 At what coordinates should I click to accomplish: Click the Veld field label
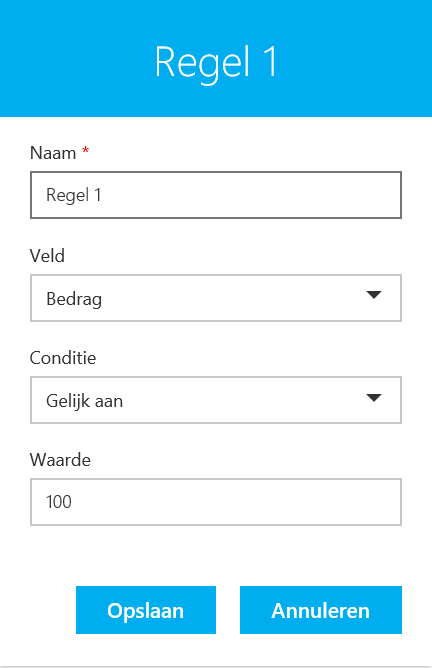point(47,256)
